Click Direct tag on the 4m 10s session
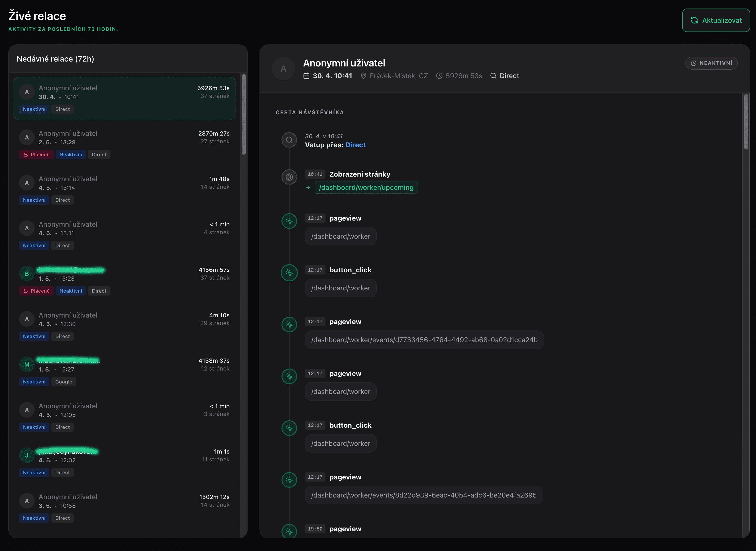This screenshot has width=756, height=551. coord(62,336)
